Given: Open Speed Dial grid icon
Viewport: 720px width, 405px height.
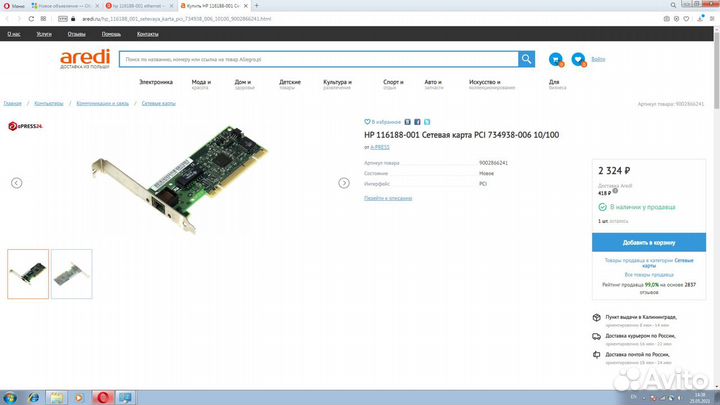Looking at the screenshot, I should point(43,19).
